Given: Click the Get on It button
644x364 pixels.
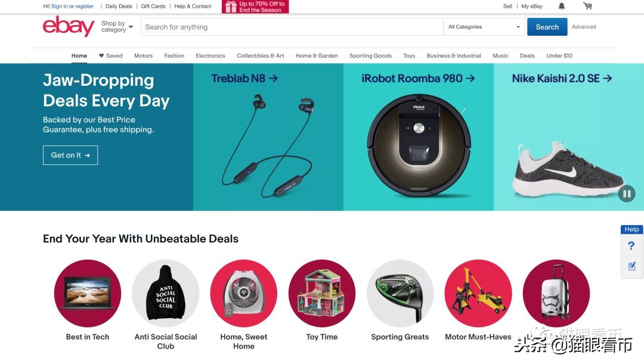Looking at the screenshot, I should point(70,155).
